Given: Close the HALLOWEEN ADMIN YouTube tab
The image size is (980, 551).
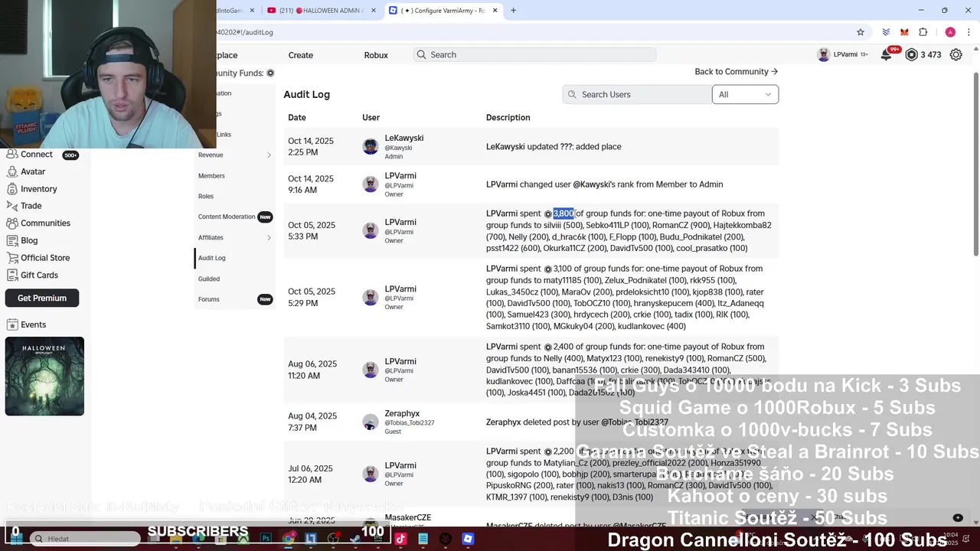Looking at the screenshot, I should coord(374,11).
